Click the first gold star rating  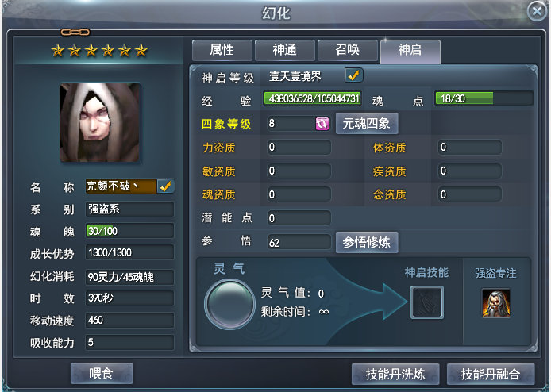tap(58, 51)
